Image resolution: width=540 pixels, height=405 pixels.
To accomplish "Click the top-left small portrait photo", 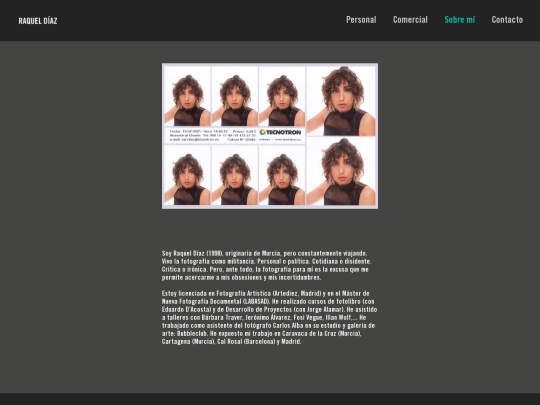I will [x=187, y=96].
